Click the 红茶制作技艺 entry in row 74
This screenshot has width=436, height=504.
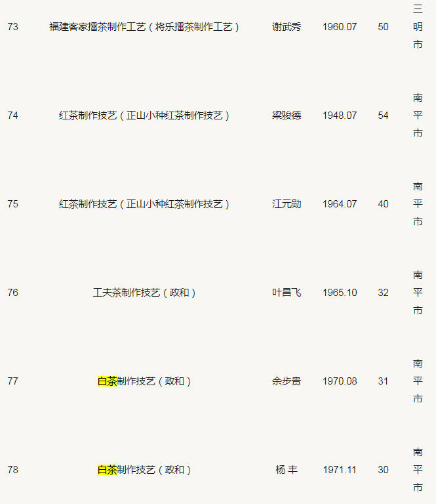click(x=144, y=115)
